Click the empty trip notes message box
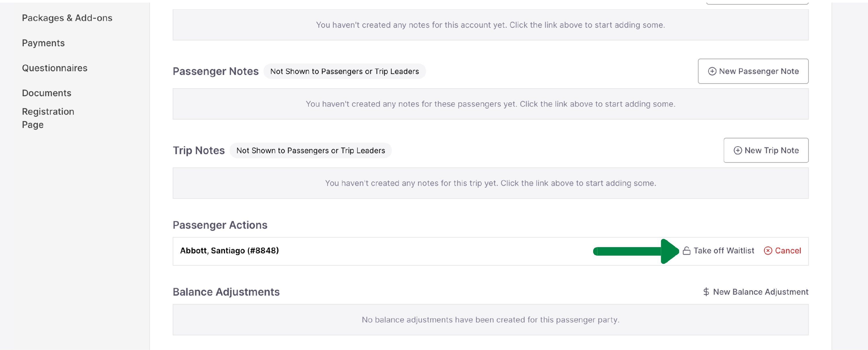 pyautogui.click(x=490, y=183)
